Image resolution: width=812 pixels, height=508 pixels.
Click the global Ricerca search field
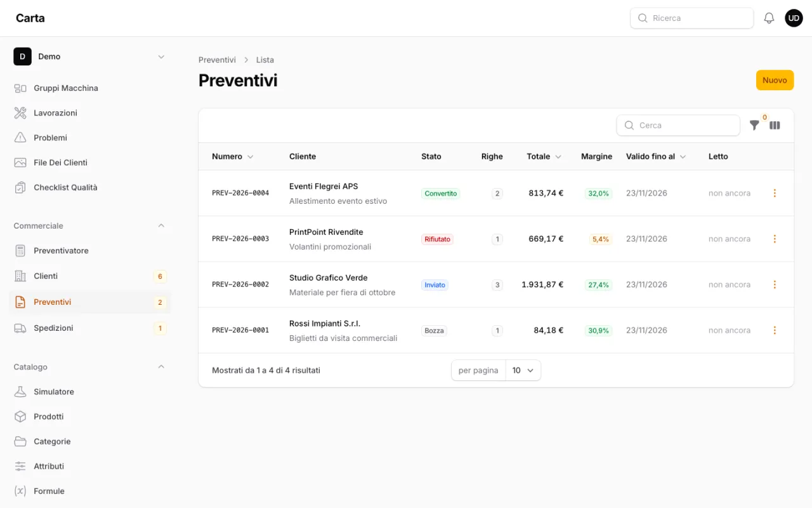[x=691, y=18]
